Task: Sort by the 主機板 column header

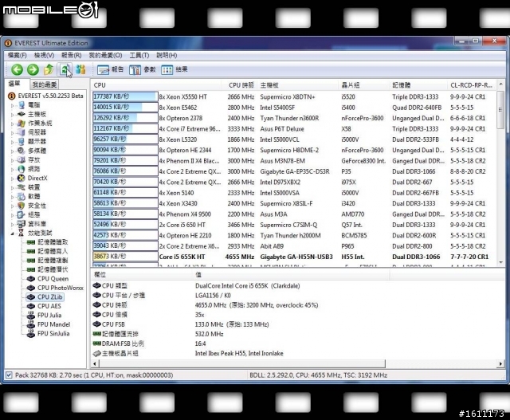Action: pyautogui.click(x=298, y=85)
